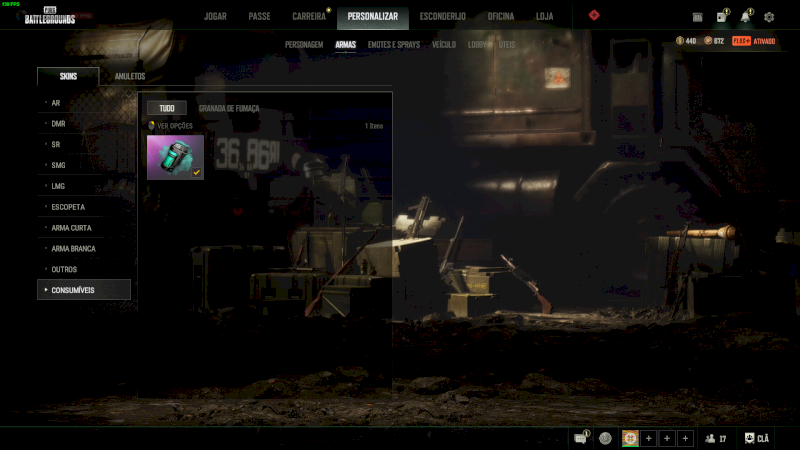Image resolution: width=800 pixels, height=450 pixels.
Task: Open the chat bubble icon
Action: (581, 438)
